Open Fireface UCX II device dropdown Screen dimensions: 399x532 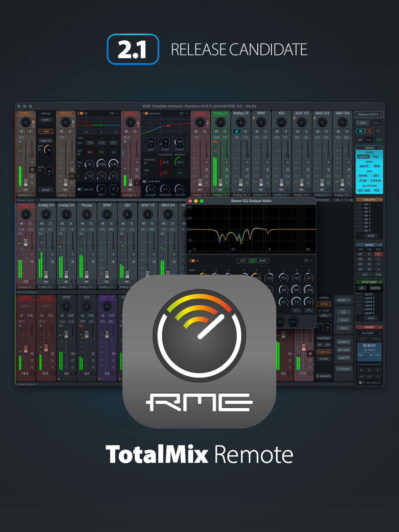(x=369, y=114)
